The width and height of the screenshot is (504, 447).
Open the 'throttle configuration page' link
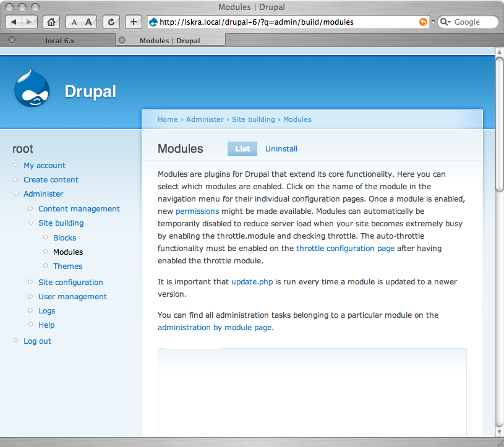345,249
